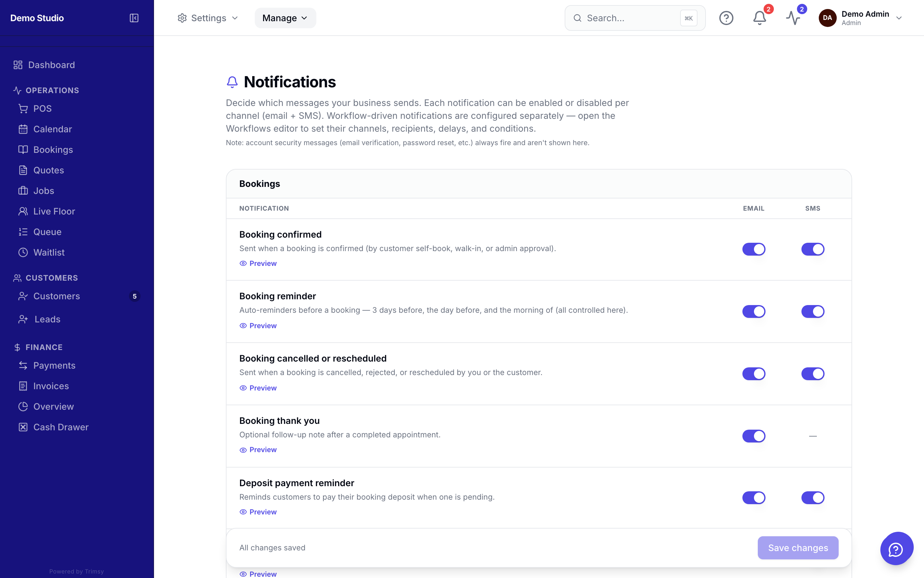The image size is (924, 578).
Task: Toggle Email for Deposit payment reminder
Action: (754, 498)
